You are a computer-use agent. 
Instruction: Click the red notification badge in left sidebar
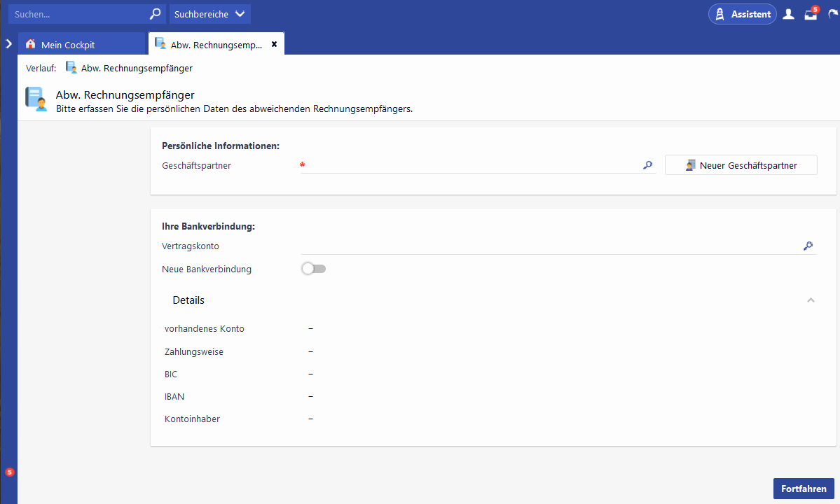9,472
